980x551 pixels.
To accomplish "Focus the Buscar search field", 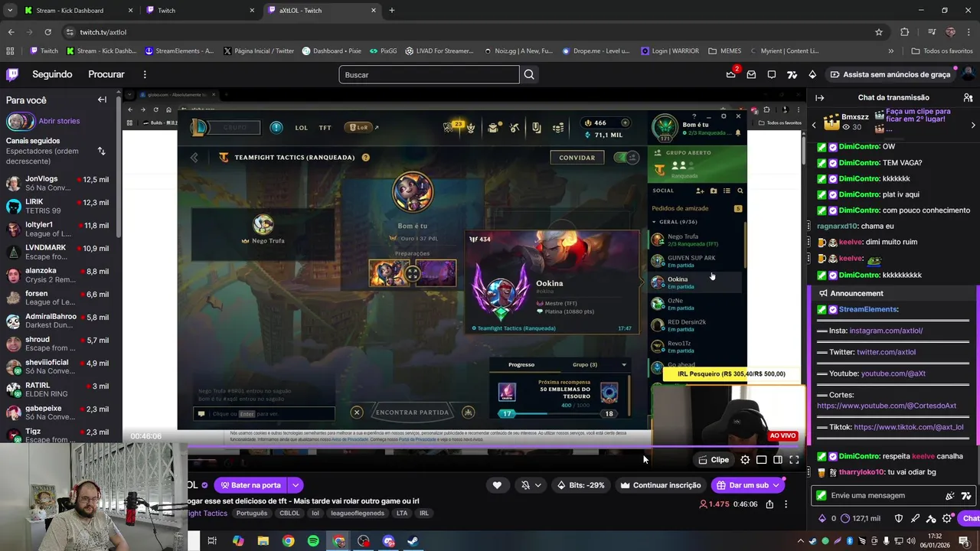I will click(x=429, y=74).
